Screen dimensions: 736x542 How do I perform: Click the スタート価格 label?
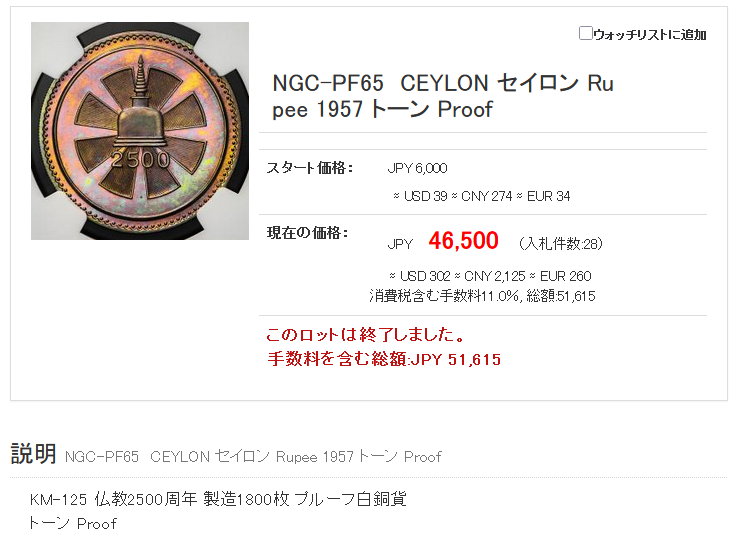[309, 168]
